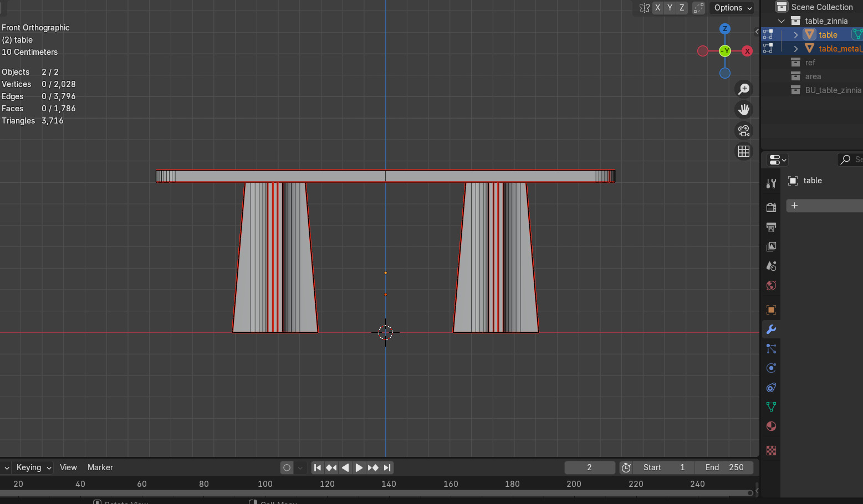863x504 pixels.
Task: Toggle auto keying record button
Action: [x=287, y=467]
